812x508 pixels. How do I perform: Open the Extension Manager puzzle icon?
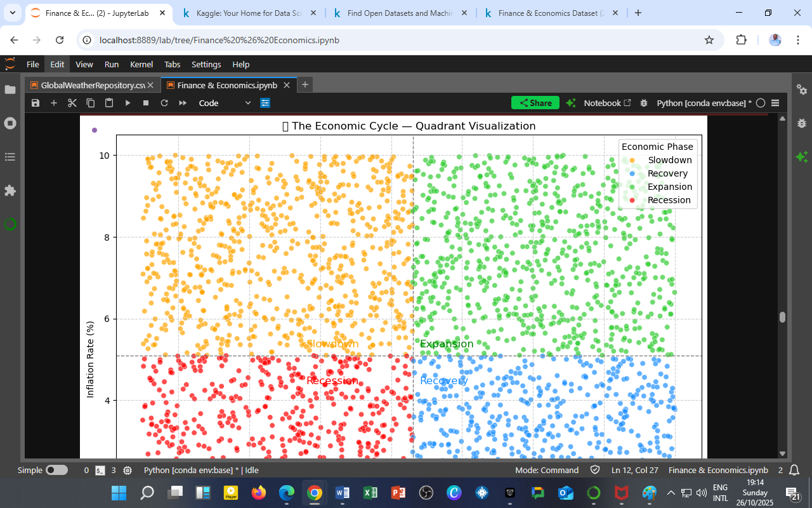(x=10, y=190)
